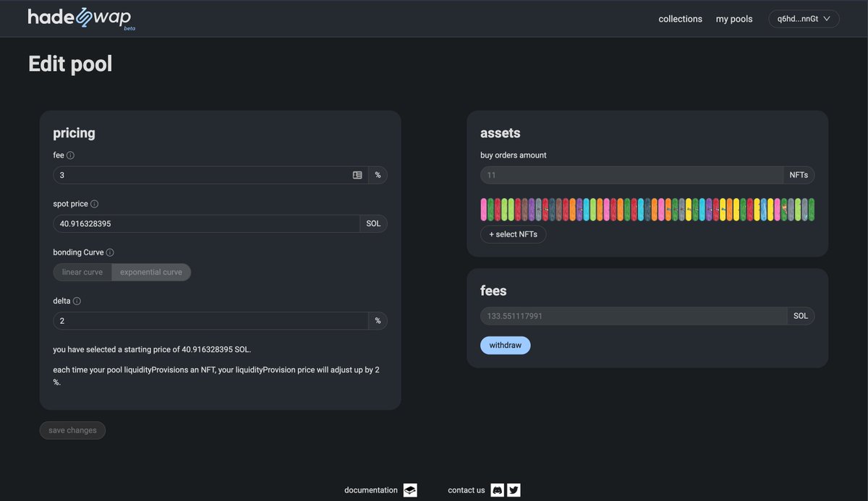
Task: Click the info icon next to bonding Curve
Action: [110, 252]
